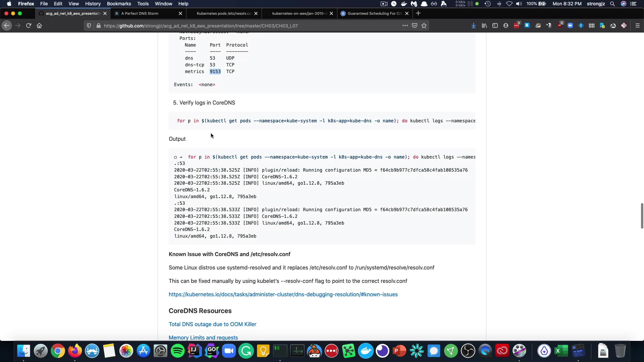Save page to Pocket icon

415,26
